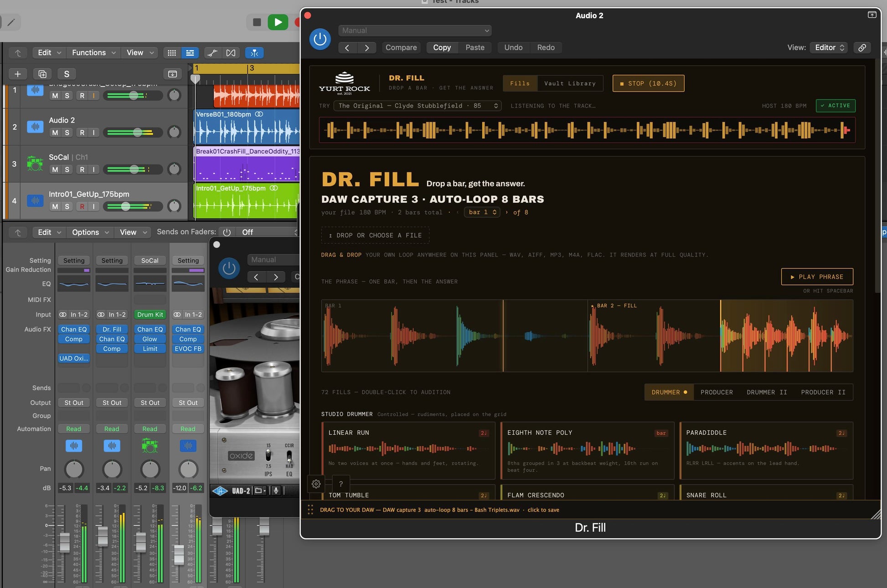Open the Drum Kit input slot
This screenshot has width=887, height=588.
click(150, 315)
